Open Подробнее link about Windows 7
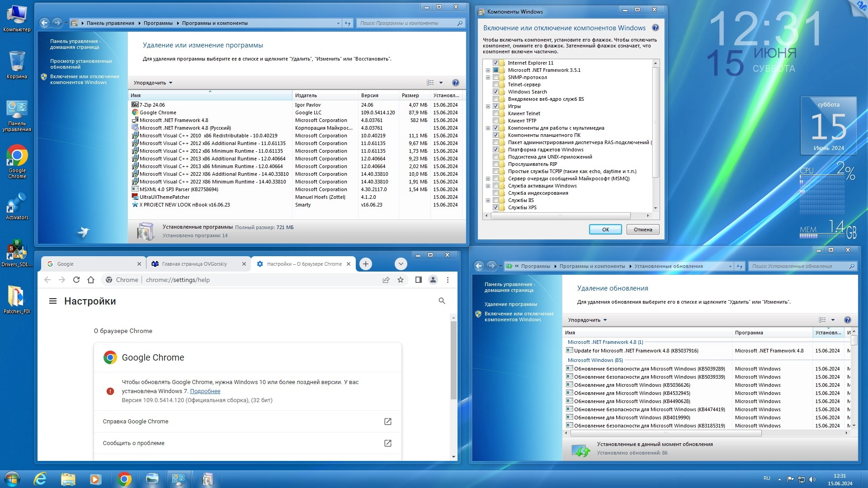Screen dimensions: 868x488 pos(205,391)
